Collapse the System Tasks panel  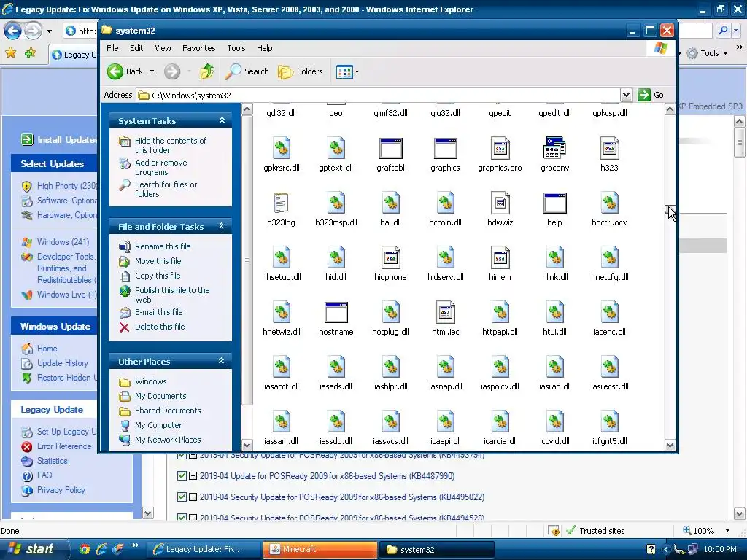point(222,120)
